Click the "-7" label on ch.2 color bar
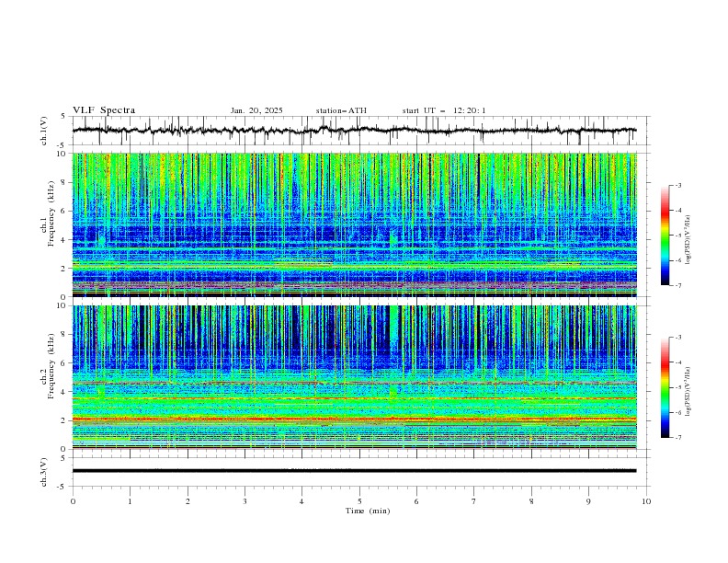The width and height of the screenshot is (728, 563). [x=677, y=437]
